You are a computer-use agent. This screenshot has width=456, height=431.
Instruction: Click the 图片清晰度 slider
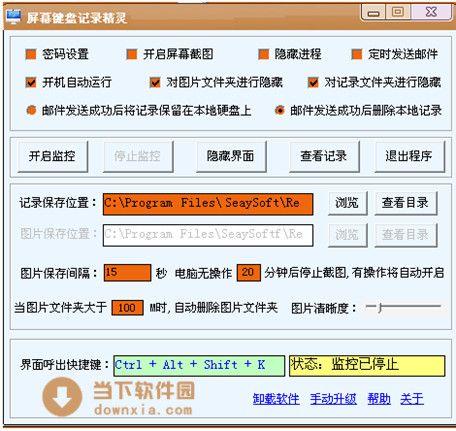pos(404,307)
